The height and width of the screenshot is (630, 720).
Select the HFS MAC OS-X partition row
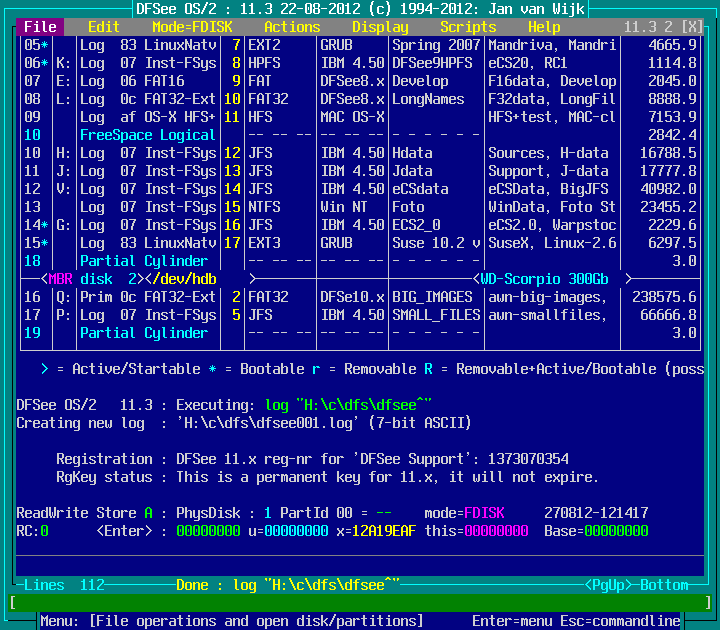(360, 117)
